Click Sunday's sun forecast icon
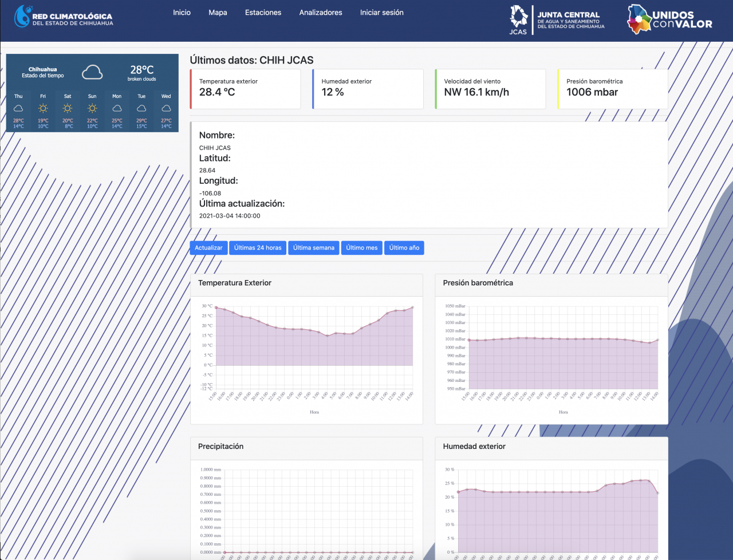The image size is (733, 560). click(x=92, y=108)
